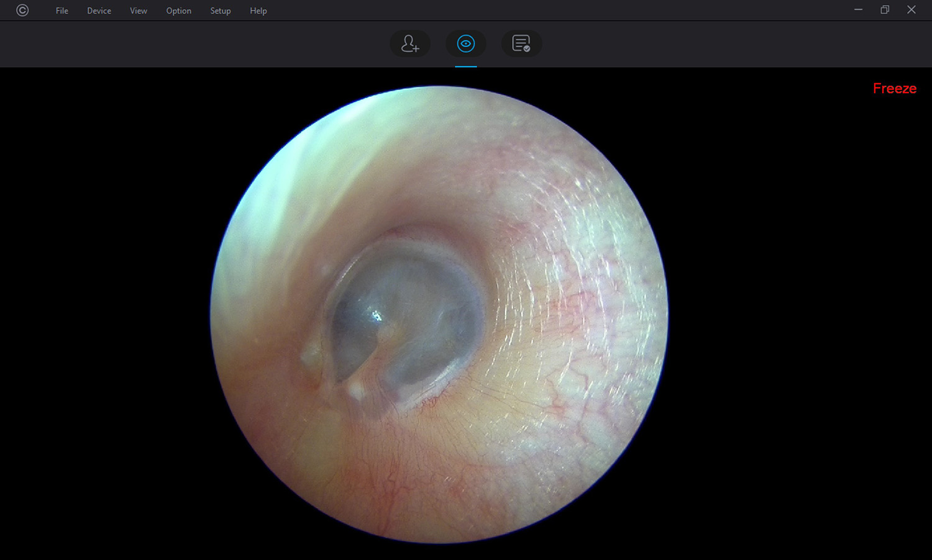Viewport: 932px width, 560px height.
Task: Click the bright light reflex on eardrum
Action: click(x=377, y=316)
